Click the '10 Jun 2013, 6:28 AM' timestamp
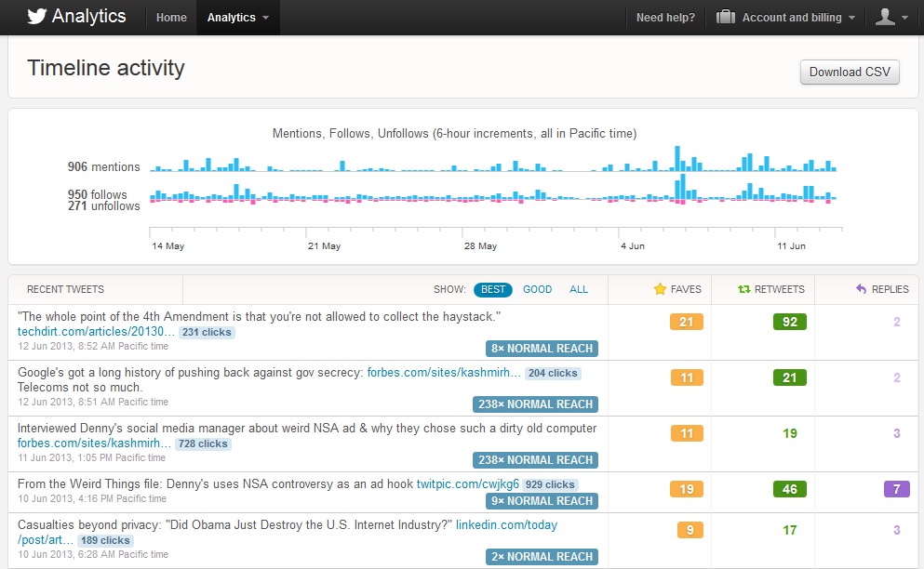This screenshot has width=924, height=569. 93,554
